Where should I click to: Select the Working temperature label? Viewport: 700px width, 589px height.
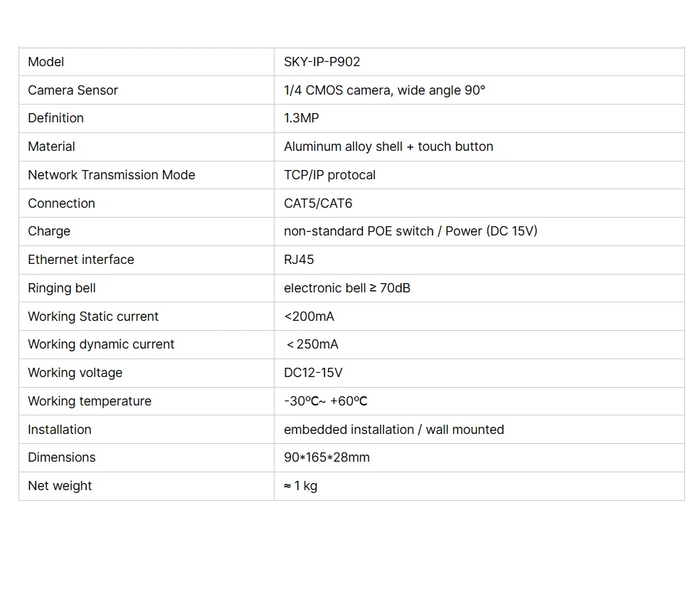point(90,401)
